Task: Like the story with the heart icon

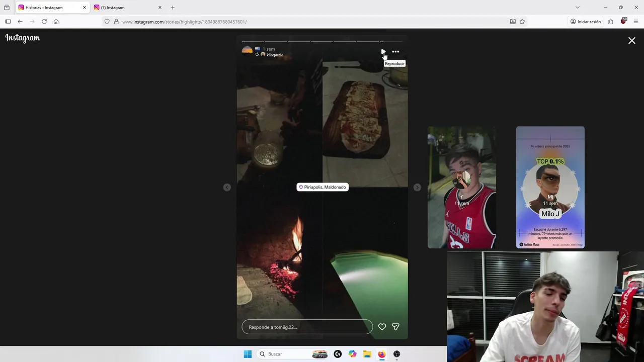Action: coord(382,327)
